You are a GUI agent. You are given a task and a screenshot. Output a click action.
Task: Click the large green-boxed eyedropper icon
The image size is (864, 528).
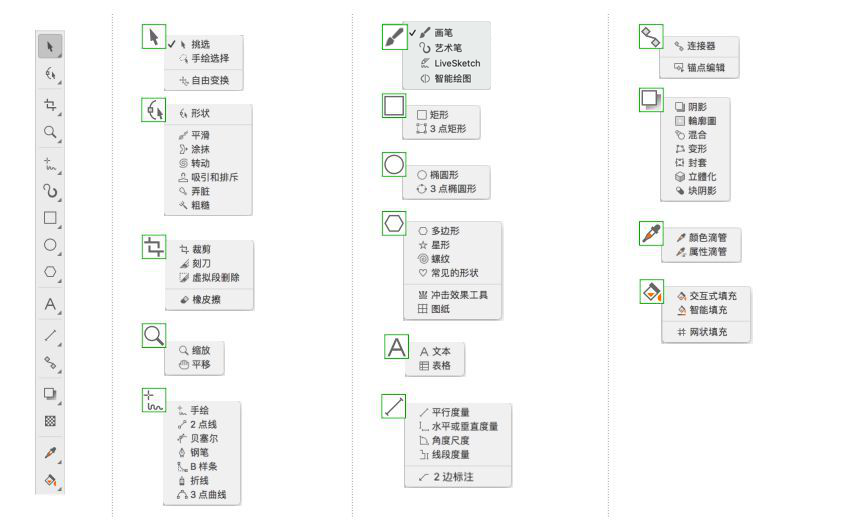pos(650,233)
